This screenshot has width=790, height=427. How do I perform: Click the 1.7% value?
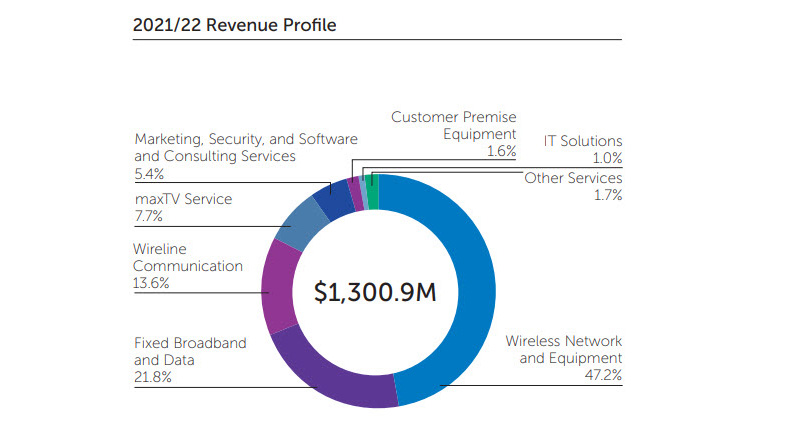tap(608, 195)
